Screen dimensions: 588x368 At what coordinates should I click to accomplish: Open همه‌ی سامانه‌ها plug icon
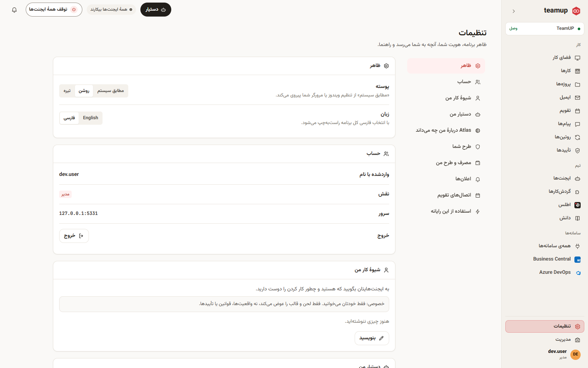tap(577, 246)
